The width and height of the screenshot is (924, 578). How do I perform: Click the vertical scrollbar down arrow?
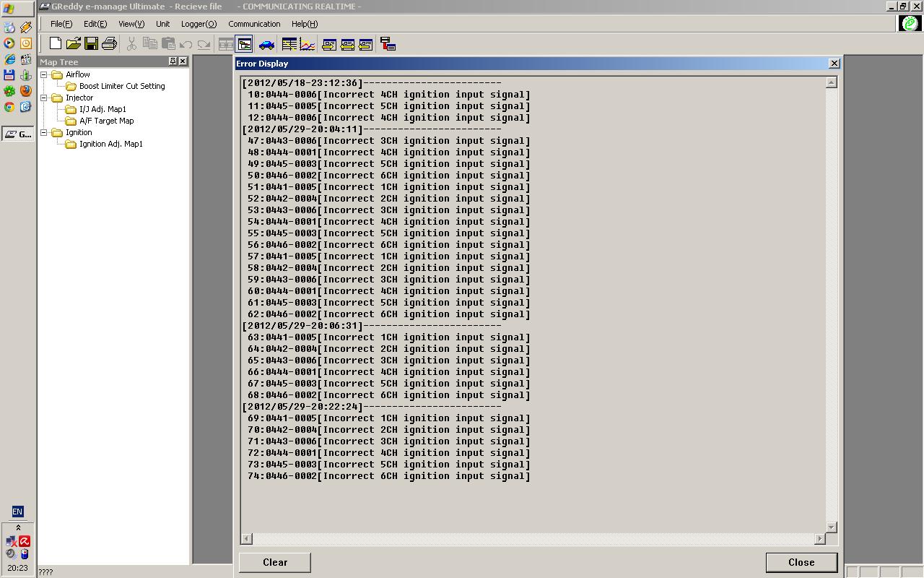[831, 527]
